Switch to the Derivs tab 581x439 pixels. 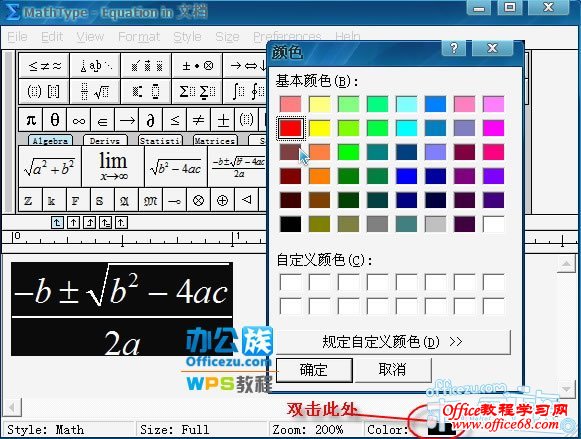coord(105,140)
